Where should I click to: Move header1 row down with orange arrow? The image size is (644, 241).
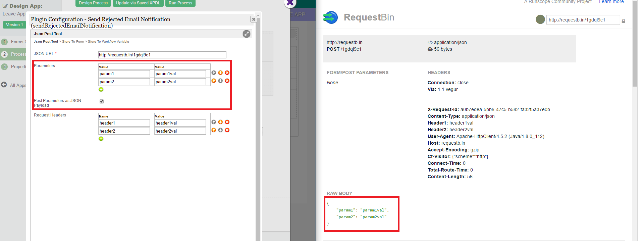220,122
